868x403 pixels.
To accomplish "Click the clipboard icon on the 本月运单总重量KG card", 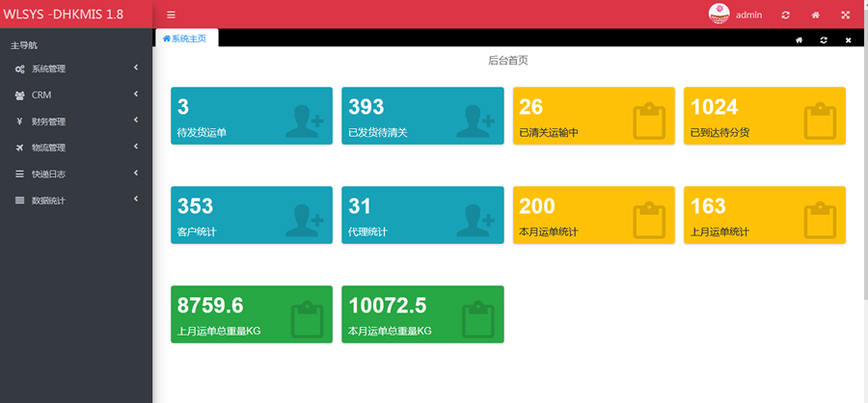I will 478,319.
